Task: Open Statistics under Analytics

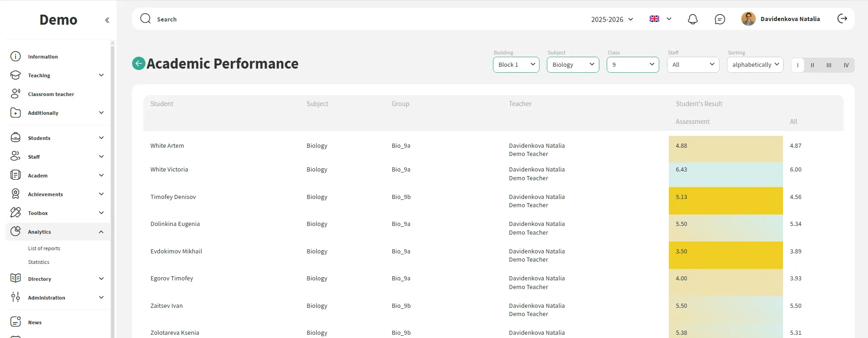Action: [38, 262]
